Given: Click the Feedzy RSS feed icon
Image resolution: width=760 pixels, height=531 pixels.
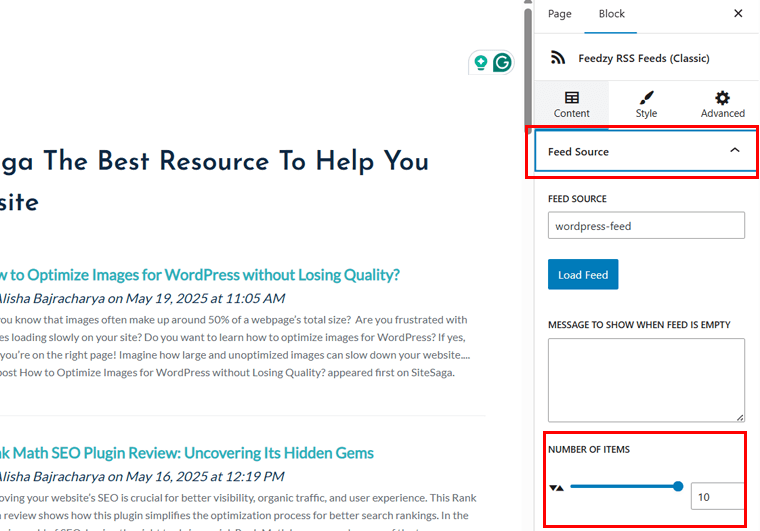Looking at the screenshot, I should [558, 58].
